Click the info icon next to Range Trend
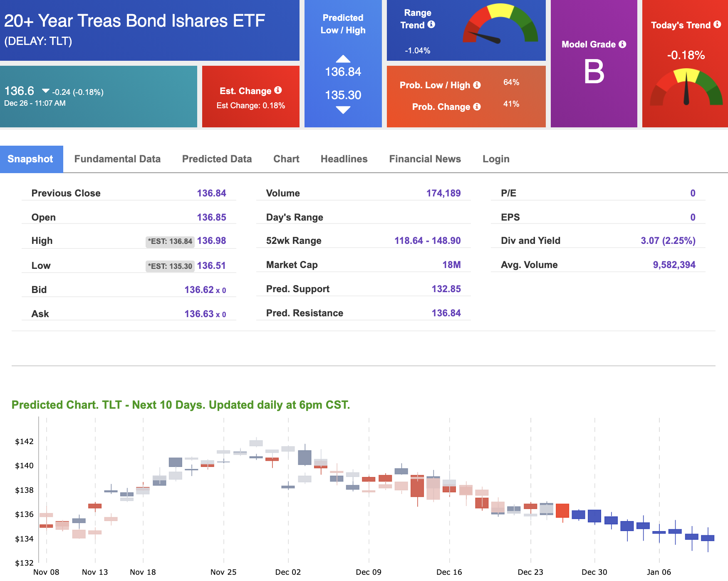Viewport: 728px width, 581px height. click(431, 24)
